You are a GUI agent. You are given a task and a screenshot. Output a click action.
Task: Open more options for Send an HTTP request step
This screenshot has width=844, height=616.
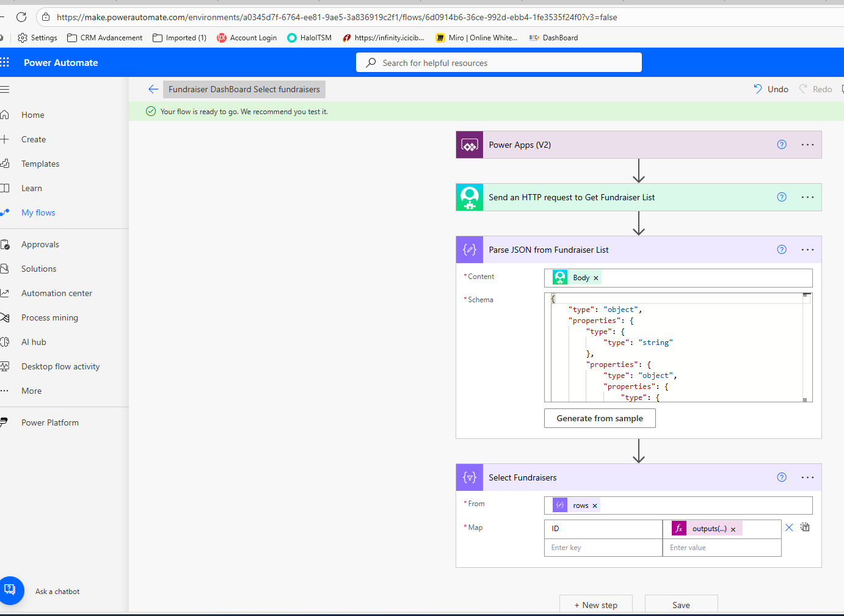click(x=807, y=197)
